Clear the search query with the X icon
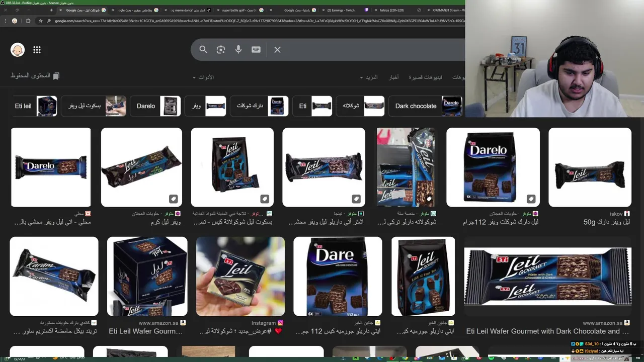 tap(277, 50)
